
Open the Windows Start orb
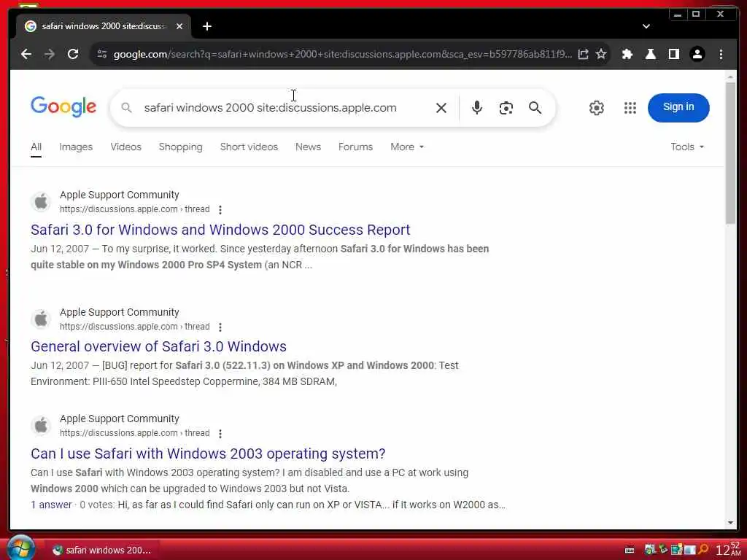click(20, 548)
